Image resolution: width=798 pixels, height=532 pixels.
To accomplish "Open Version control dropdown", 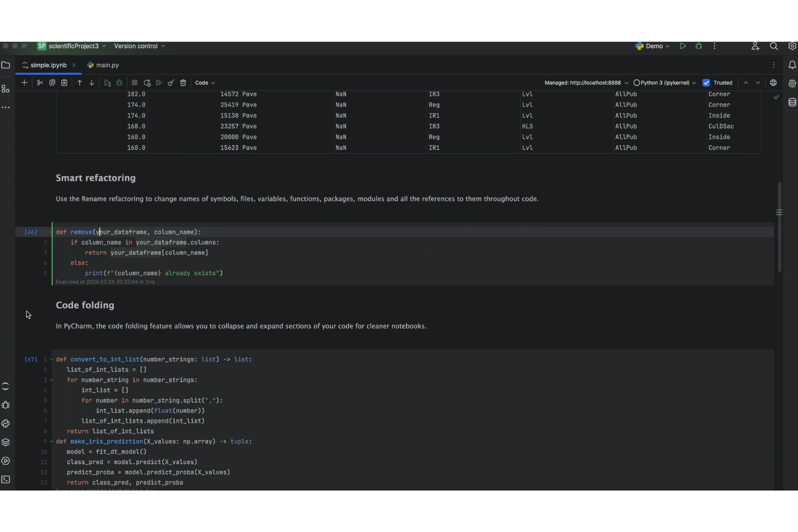I will coord(140,46).
